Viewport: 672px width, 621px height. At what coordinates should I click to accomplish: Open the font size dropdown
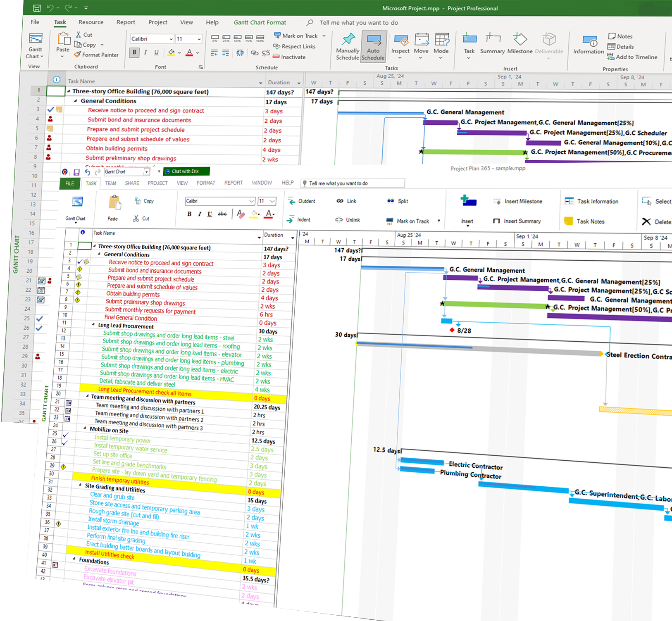(198, 38)
